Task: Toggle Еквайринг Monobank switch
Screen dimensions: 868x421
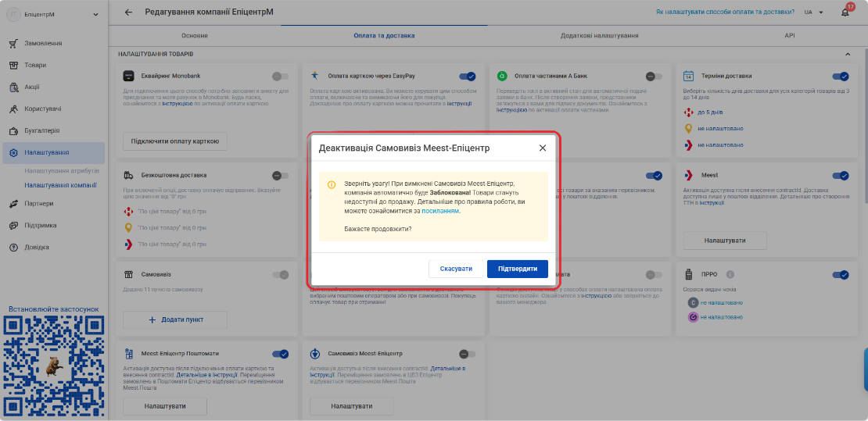Action: [x=281, y=77]
